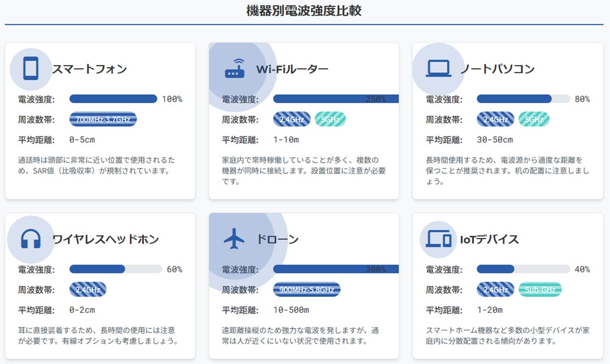Click the headphones icon on the ワイヤレスヘッドホン card
The width and height of the screenshot is (610, 364).
coord(30,239)
